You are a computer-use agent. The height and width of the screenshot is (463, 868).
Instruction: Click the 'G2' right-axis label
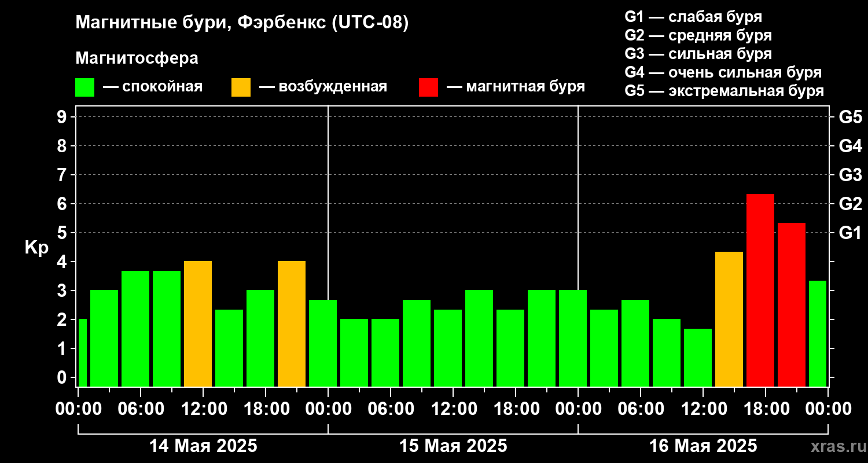click(x=851, y=204)
